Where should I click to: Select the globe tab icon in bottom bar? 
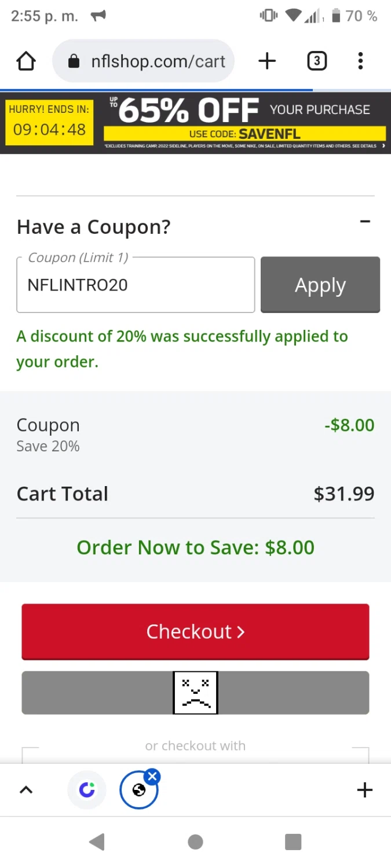pos(138,791)
